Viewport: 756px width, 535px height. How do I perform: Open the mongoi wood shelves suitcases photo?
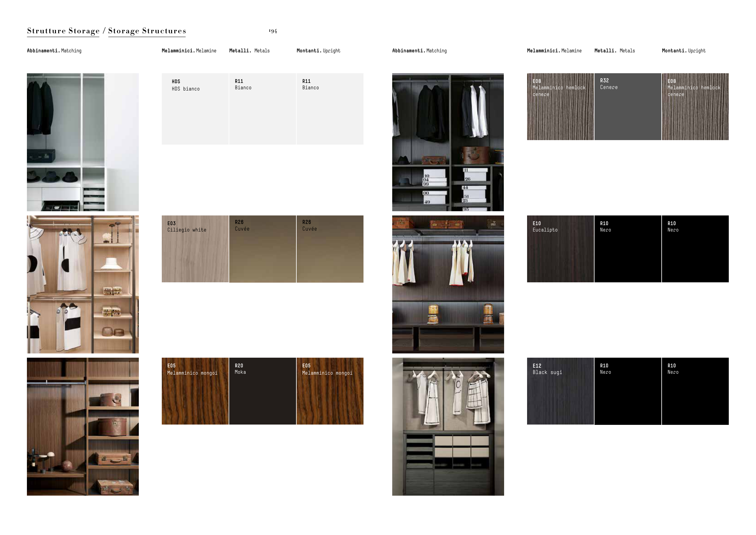83,427
